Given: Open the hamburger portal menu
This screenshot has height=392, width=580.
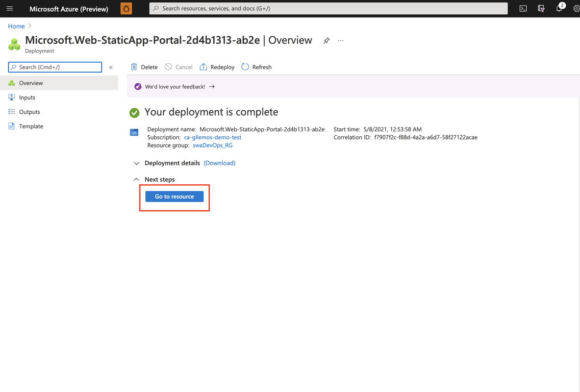Looking at the screenshot, I should 10,8.
